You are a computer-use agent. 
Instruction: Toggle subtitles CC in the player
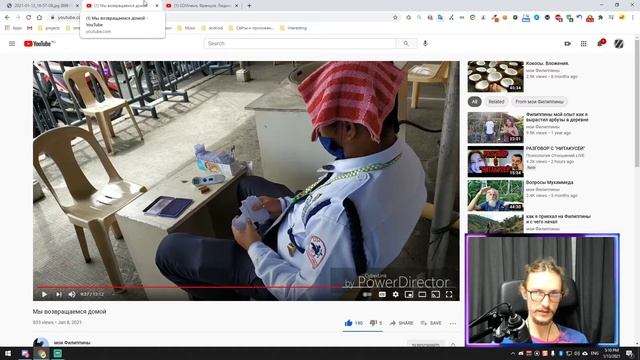tap(382, 294)
